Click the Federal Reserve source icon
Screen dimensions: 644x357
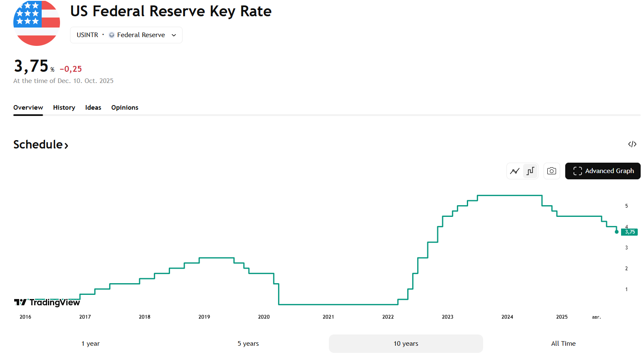pyautogui.click(x=112, y=35)
